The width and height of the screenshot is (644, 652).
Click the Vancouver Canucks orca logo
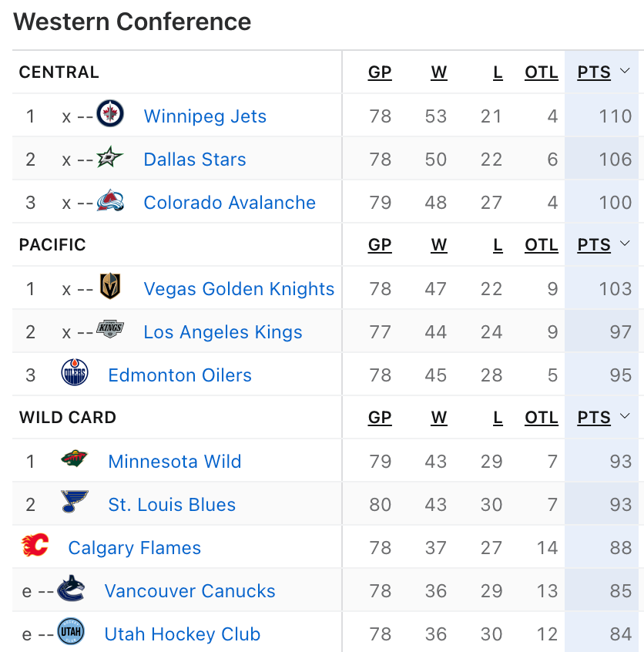[x=71, y=588]
